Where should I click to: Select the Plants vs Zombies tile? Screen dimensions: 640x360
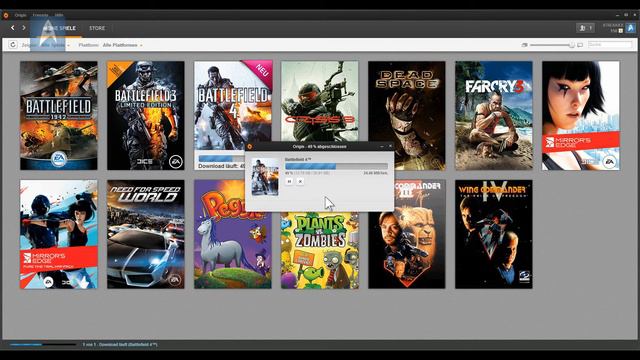320,250
